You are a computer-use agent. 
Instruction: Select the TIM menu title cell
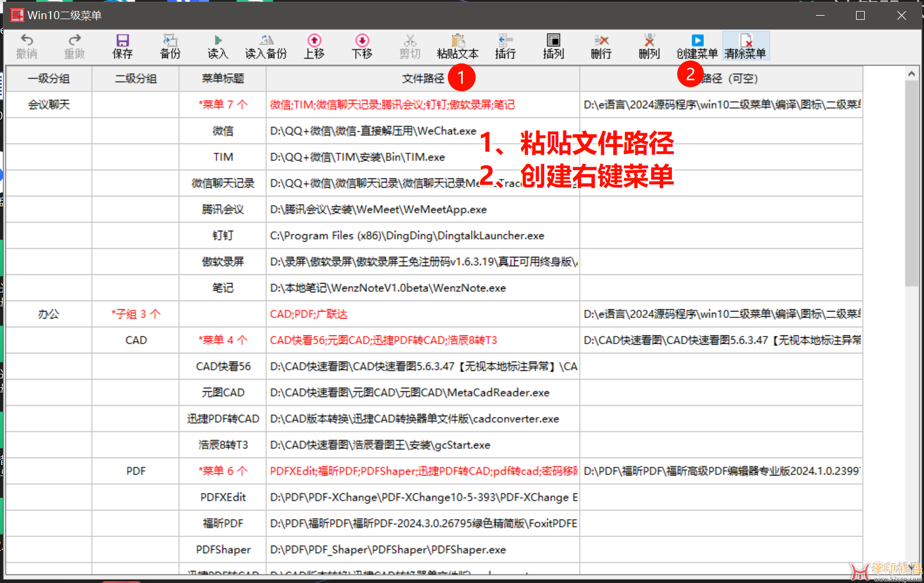point(223,157)
